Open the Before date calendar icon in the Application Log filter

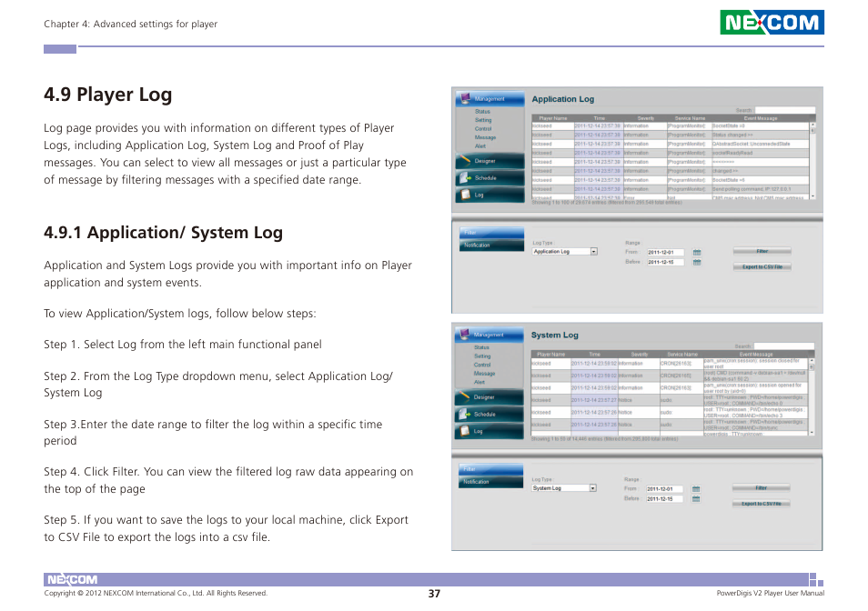(697, 262)
